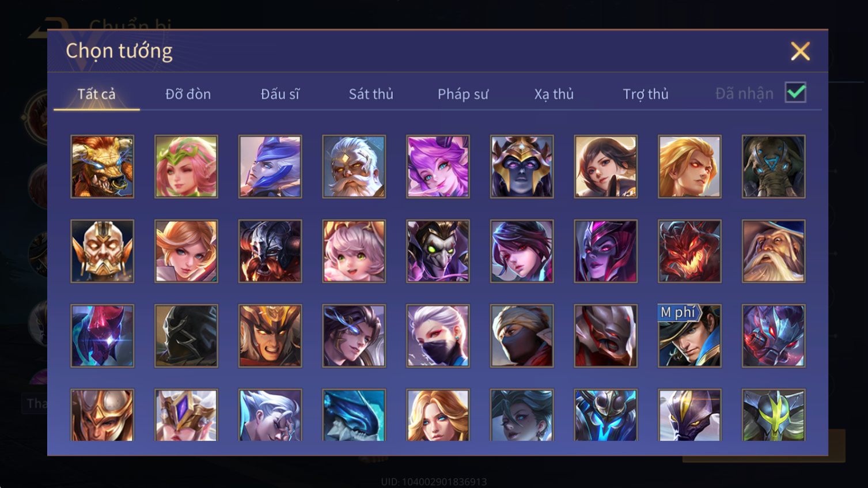Viewport: 868px width, 488px height.
Task: Select the red demon monster hero portrait
Action: [x=689, y=251]
